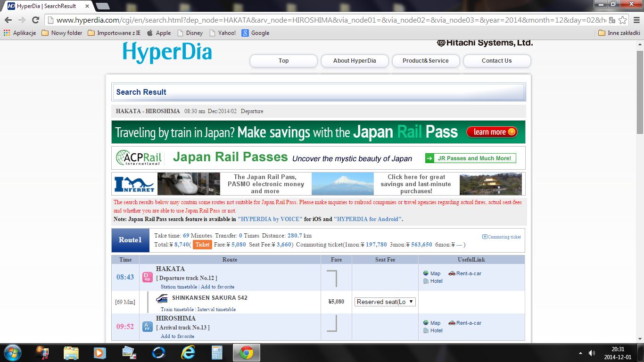The image size is (644, 362).
Task: Click the HyperDia logo
Action: (167, 52)
